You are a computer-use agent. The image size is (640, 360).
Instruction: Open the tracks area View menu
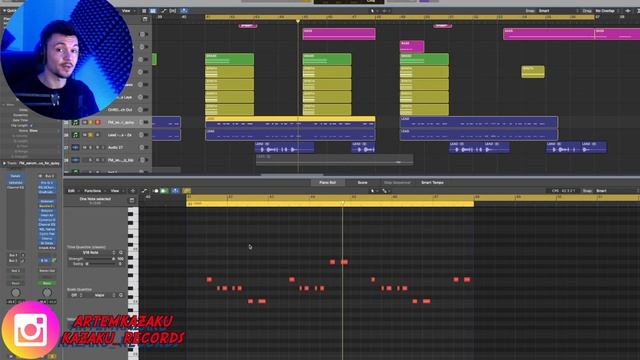[126, 11]
